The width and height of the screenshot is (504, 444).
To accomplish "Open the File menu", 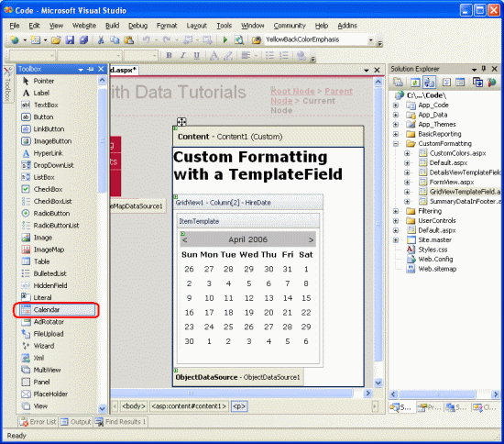I will [x=15, y=26].
